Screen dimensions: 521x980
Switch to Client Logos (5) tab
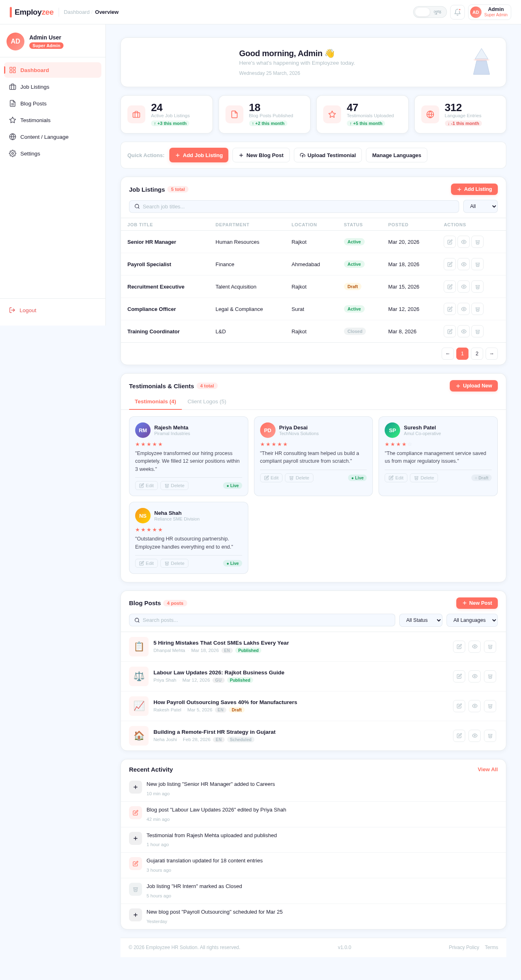(x=207, y=402)
